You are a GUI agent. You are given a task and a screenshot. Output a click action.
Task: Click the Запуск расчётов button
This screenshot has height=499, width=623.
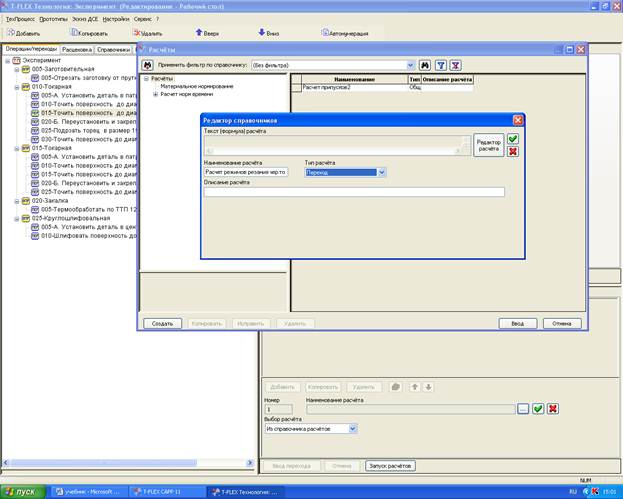pos(390,466)
